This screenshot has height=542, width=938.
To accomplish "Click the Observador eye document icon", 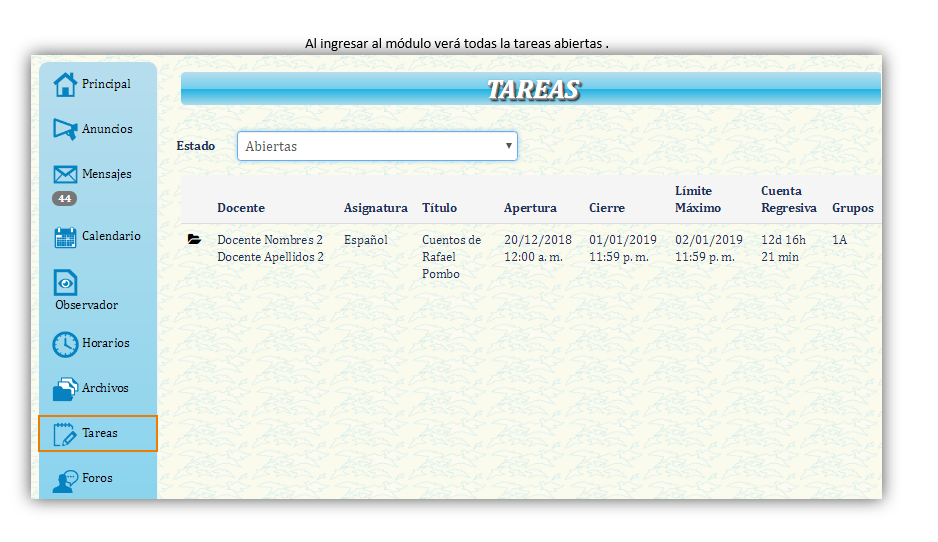I will coord(65,282).
